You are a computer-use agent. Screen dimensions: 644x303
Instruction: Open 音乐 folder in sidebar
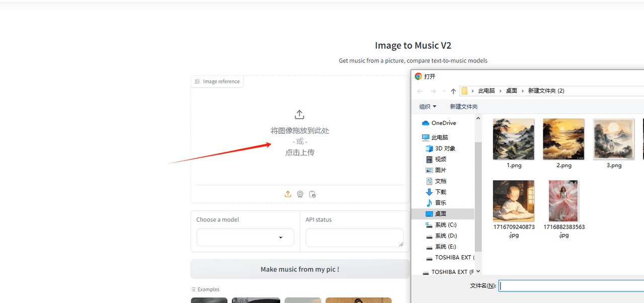coord(436,203)
